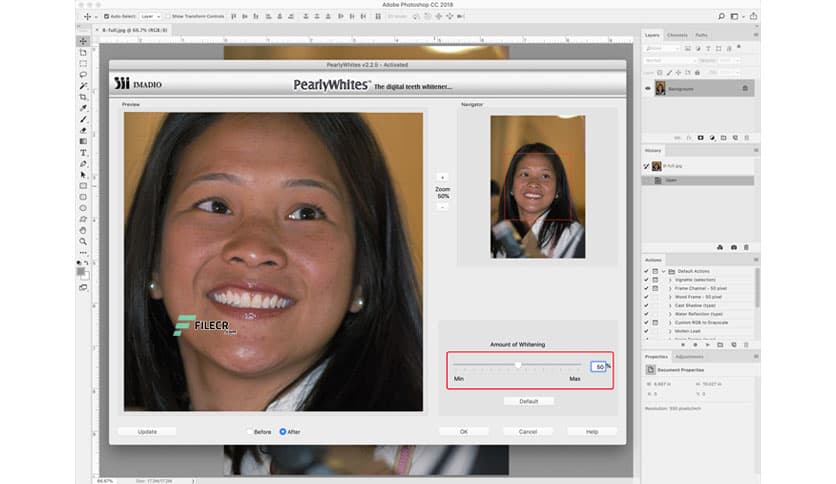Open the Auto-Select Layer dropdown

[150, 17]
